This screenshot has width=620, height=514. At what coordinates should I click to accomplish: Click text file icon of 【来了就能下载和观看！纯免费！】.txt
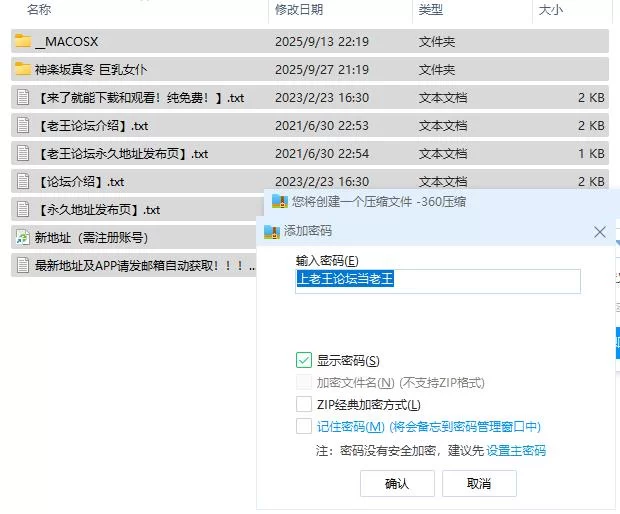(23, 97)
